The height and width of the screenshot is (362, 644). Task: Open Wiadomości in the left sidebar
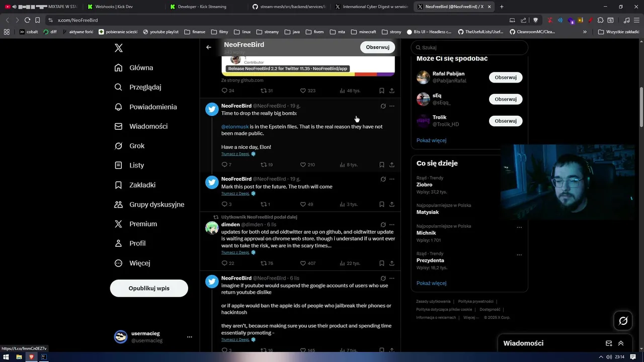point(141,126)
